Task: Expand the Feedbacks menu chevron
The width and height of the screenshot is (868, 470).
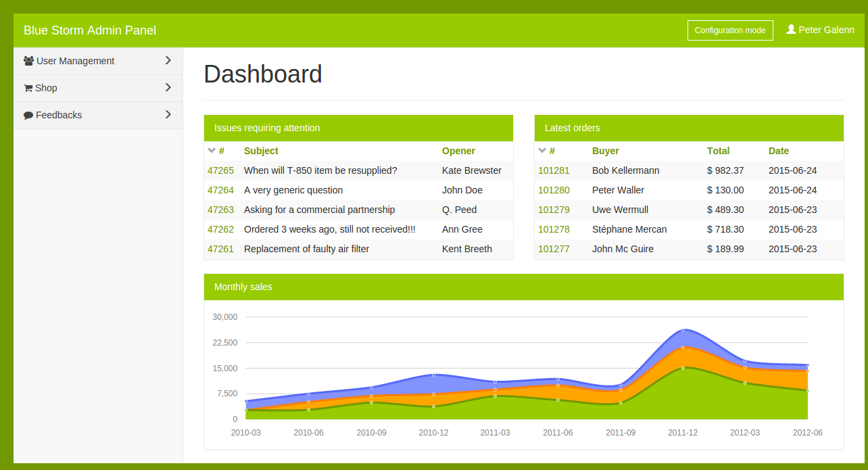Action: (x=168, y=114)
